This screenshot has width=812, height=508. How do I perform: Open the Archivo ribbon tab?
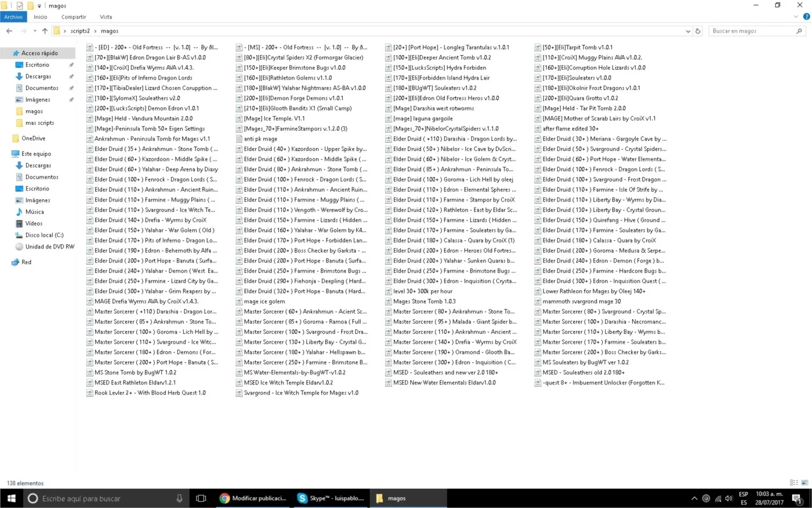click(13, 17)
